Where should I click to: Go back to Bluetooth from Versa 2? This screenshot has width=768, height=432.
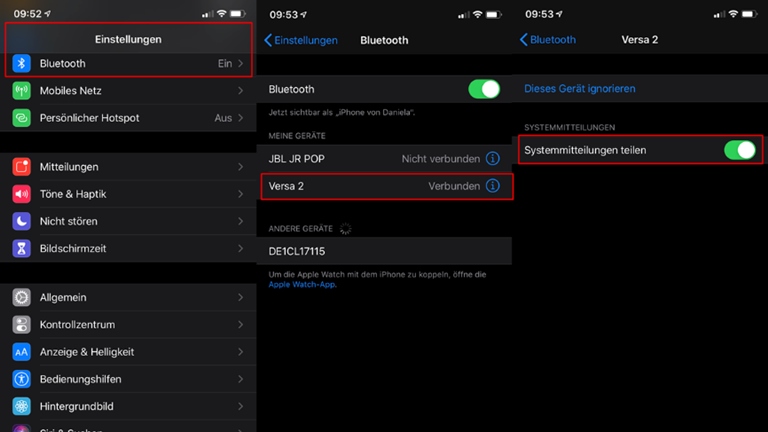pyautogui.click(x=548, y=40)
